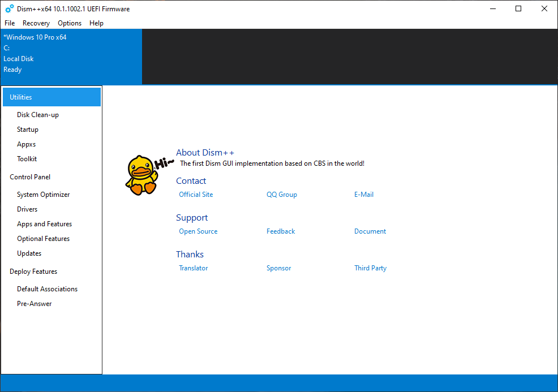Screen dimensions: 558x392
Task: Open the Help menu
Action: coord(96,23)
